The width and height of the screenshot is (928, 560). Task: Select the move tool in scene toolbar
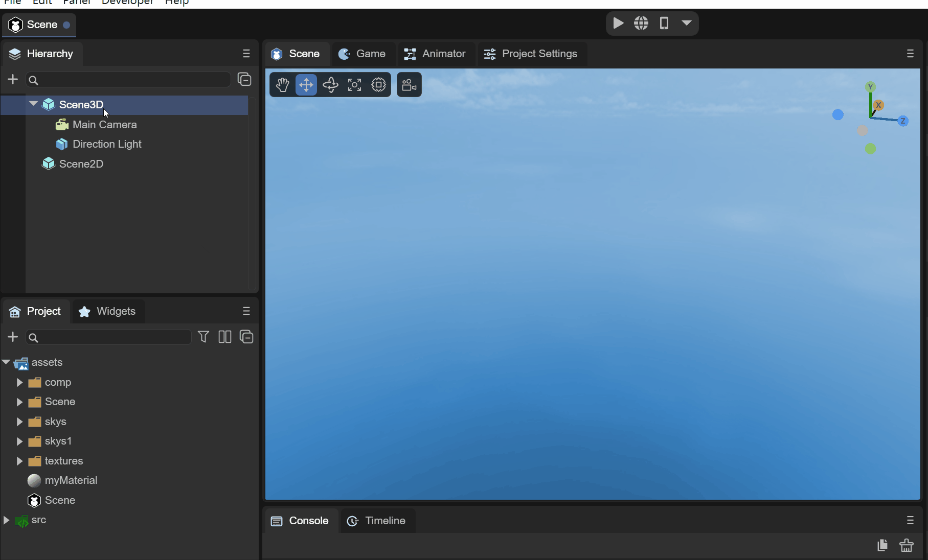[x=306, y=85]
